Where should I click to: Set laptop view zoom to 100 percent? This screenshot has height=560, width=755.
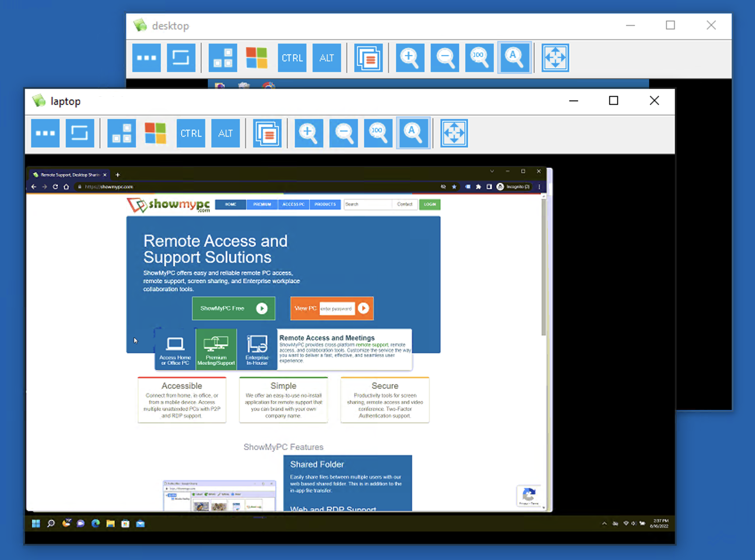coord(378,133)
